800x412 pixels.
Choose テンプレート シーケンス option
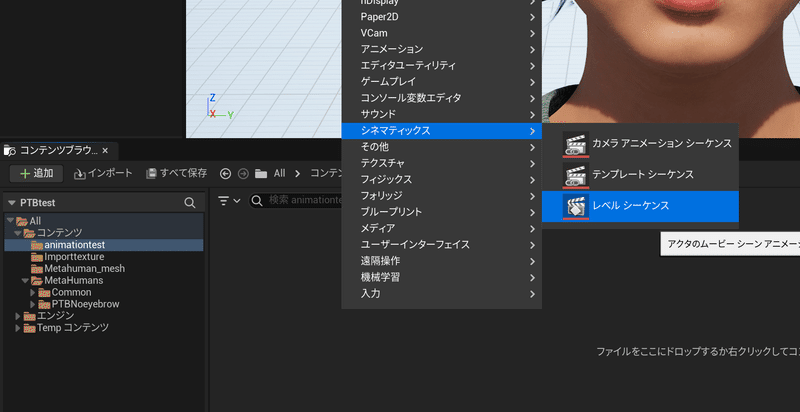pyautogui.click(x=640, y=175)
